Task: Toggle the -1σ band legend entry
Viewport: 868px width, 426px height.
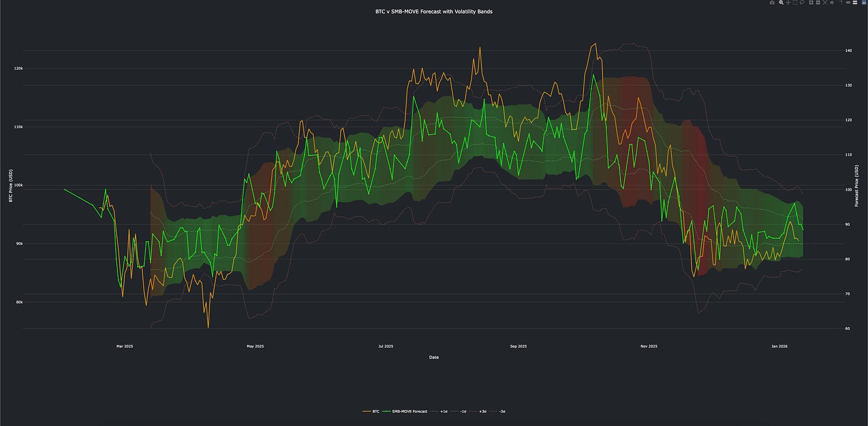Action: tap(458, 411)
